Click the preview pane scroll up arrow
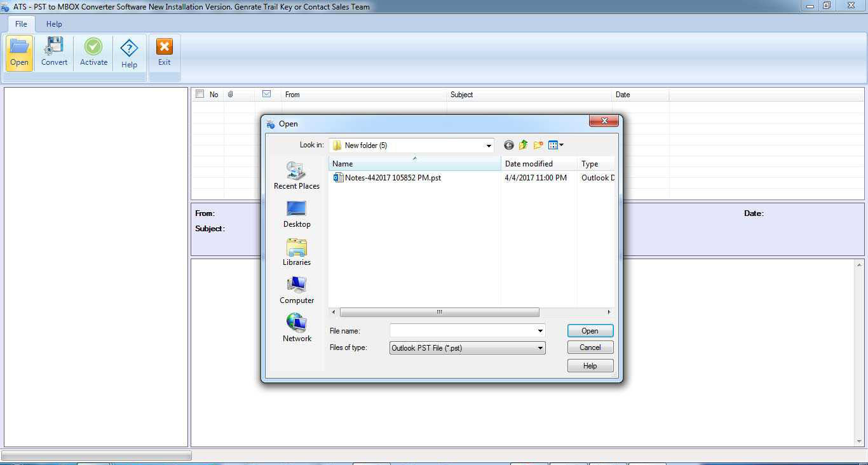Screen dimensions: 868x465 (x=860, y=264)
